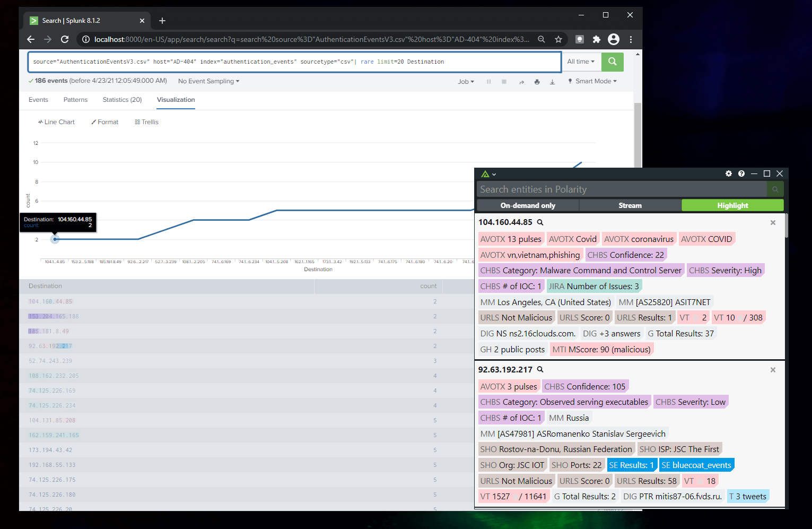Click zoom icon in address bar
The width and height of the screenshot is (812, 529).
point(542,39)
